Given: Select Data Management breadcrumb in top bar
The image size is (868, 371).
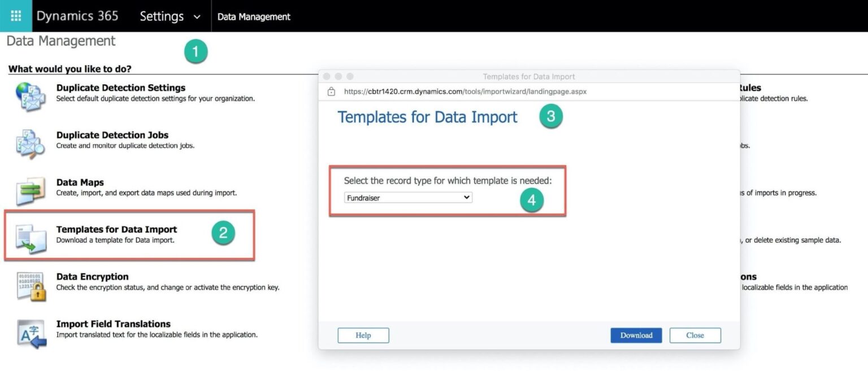Looking at the screenshot, I should coord(254,17).
